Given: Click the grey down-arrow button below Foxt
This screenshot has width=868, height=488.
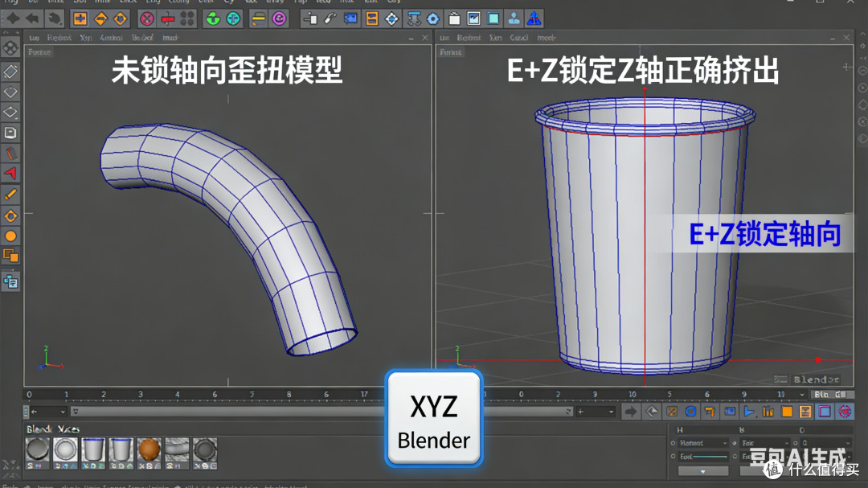Looking at the screenshot, I should (x=703, y=471).
